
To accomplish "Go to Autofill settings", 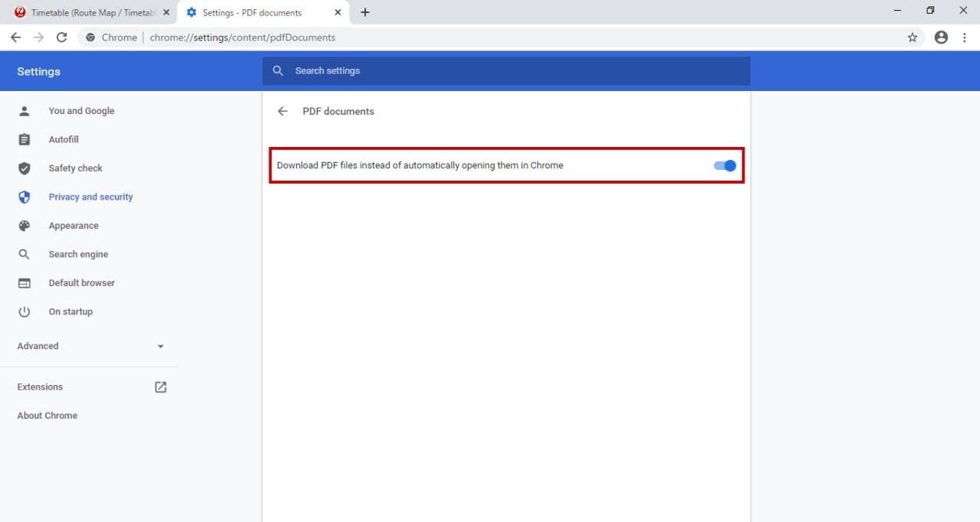I will point(64,139).
